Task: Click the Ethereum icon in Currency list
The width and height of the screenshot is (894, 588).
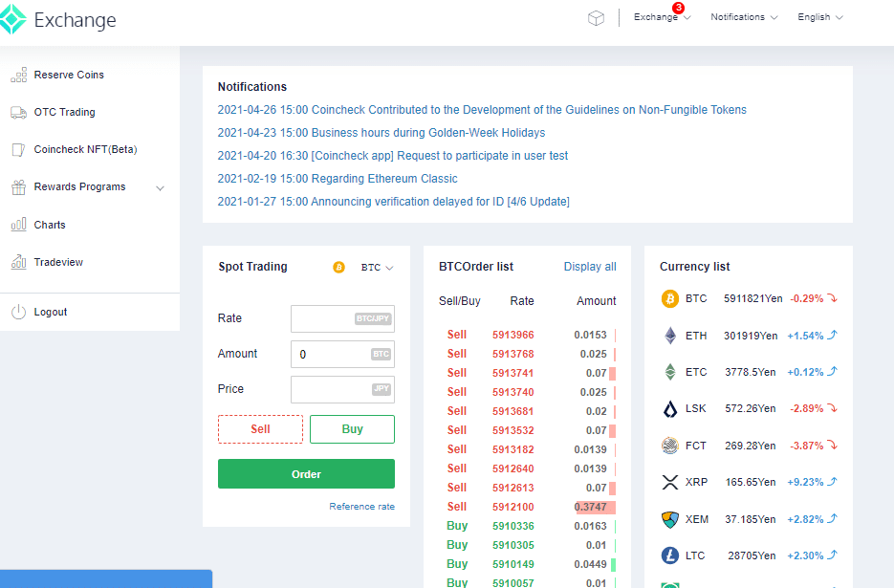Action: tap(670, 337)
